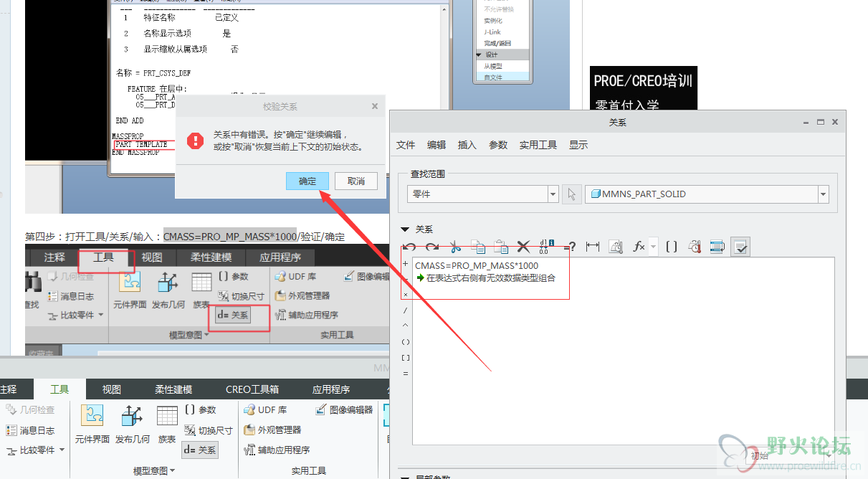
Task: Copy relation text using the copy icon
Action: click(479, 247)
